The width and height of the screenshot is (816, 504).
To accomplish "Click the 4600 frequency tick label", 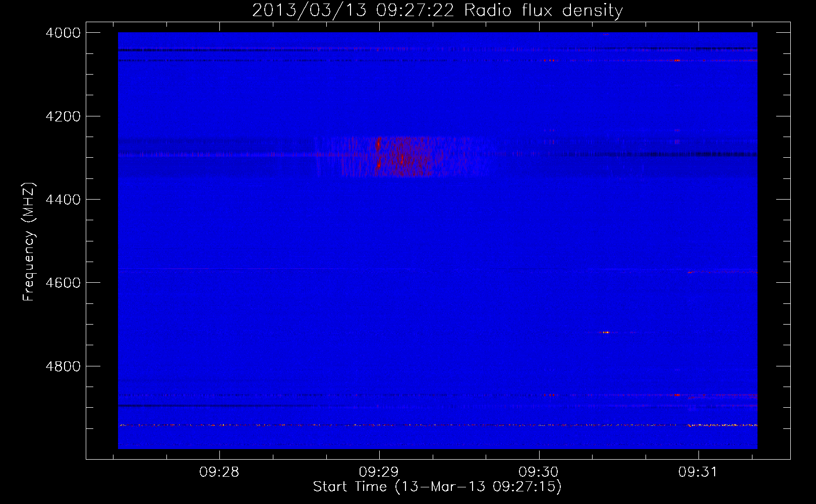I will (x=63, y=283).
